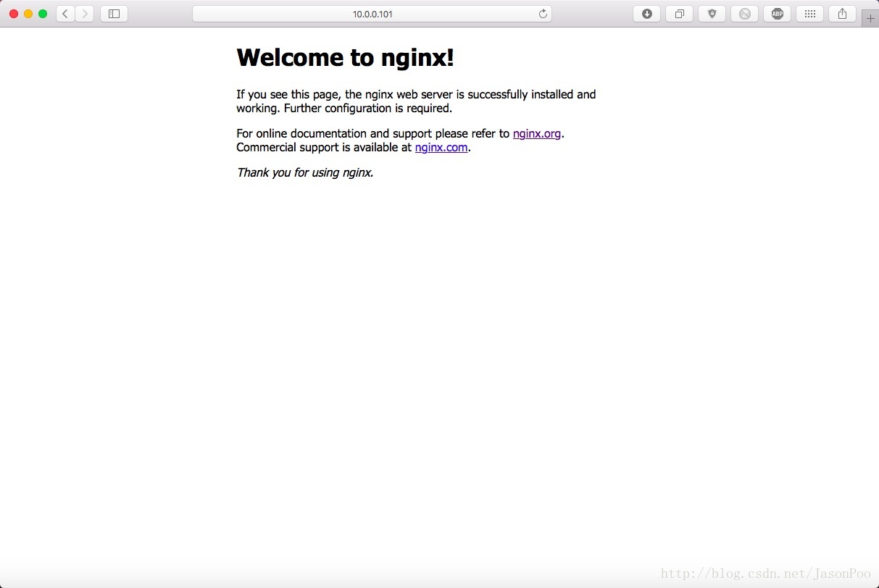Open the tab overview icon
879x588 pixels.
click(x=679, y=14)
